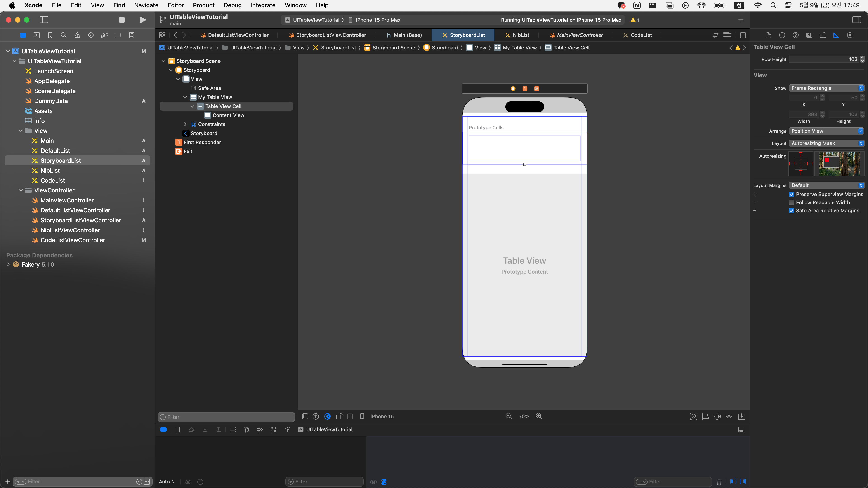The image size is (868, 488).
Task: Open the report navigator
Action: [131, 35]
